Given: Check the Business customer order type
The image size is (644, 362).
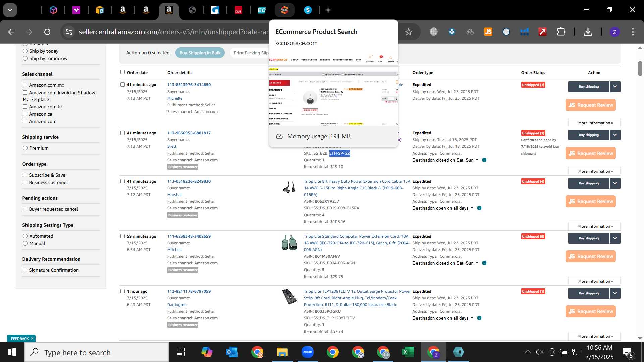Looking at the screenshot, I should click(x=25, y=182).
